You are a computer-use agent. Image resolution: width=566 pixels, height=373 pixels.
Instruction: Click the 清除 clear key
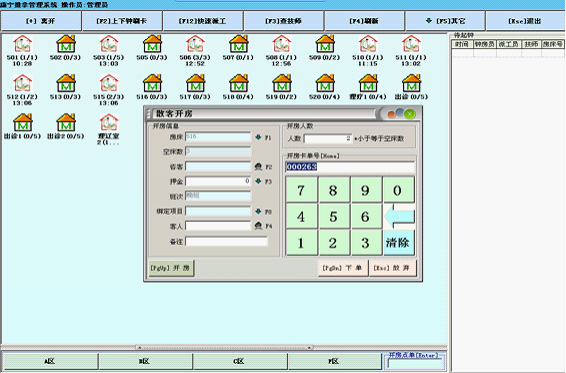click(399, 242)
